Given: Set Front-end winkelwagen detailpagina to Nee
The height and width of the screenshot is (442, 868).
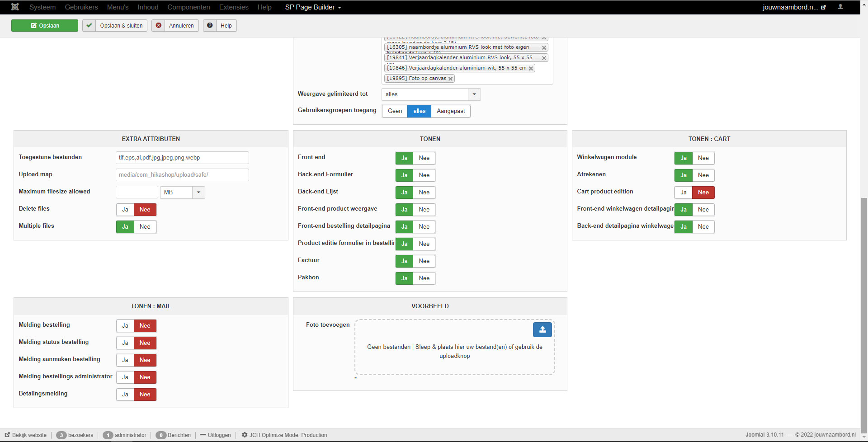Looking at the screenshot, I should [703, 210].
